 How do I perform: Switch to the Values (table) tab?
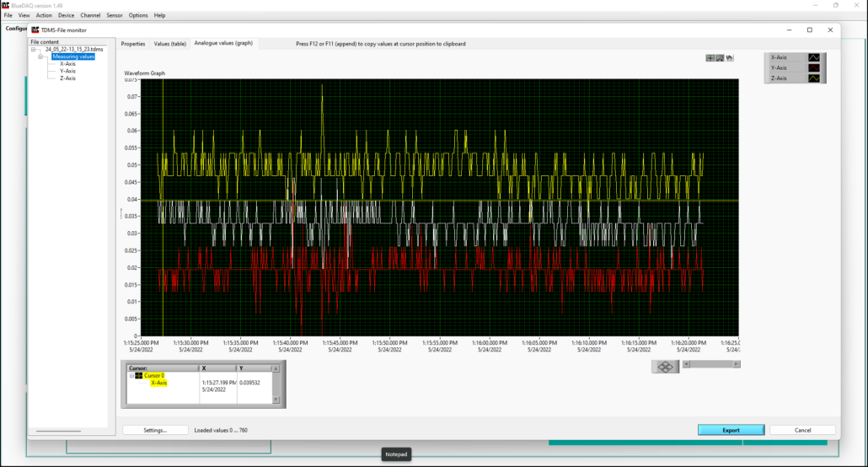[169, 44]
